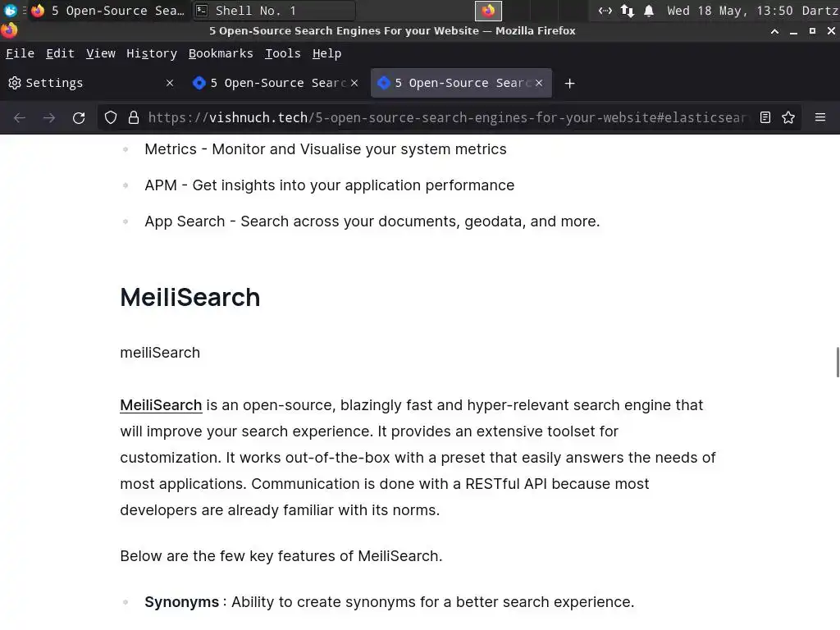Viewport: 840px width, 630px height.
Task: Open the tracking protection shield icon
Action: (111, 117)
